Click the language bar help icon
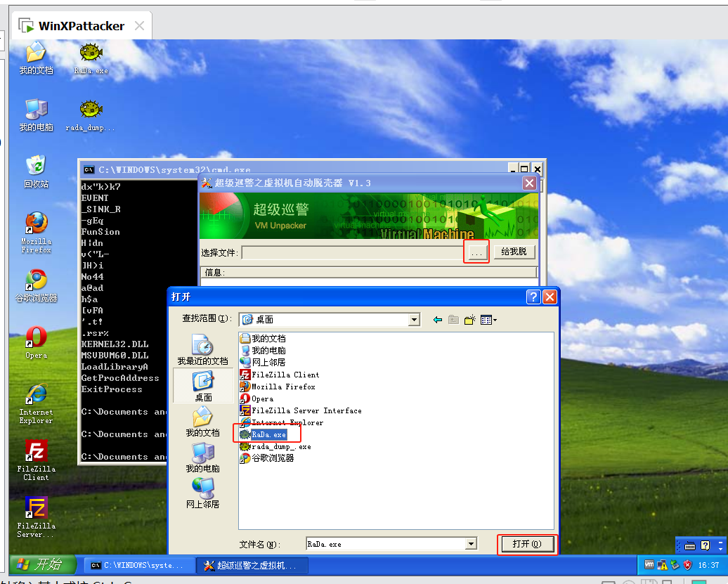728x584 pixels. [706, 545]
